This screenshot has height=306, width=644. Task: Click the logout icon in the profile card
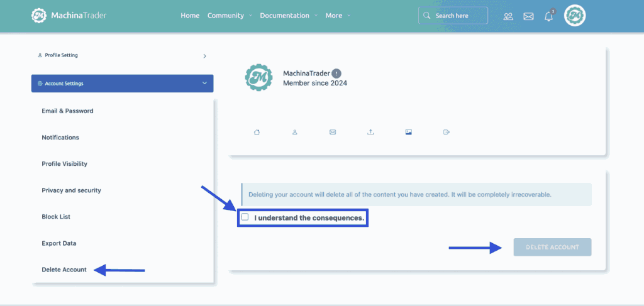pyautogui.click(x=447, y=132)
